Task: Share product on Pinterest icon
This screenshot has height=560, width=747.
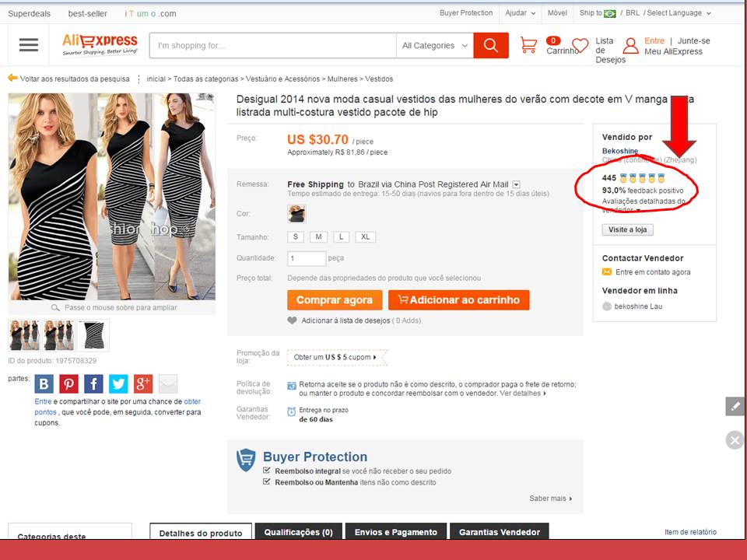Action: click(68, 383)
